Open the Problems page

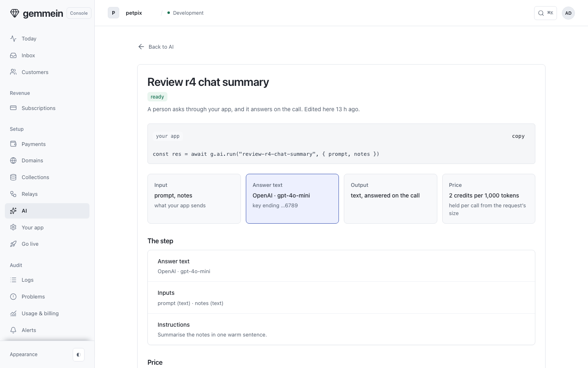(47, 296)
